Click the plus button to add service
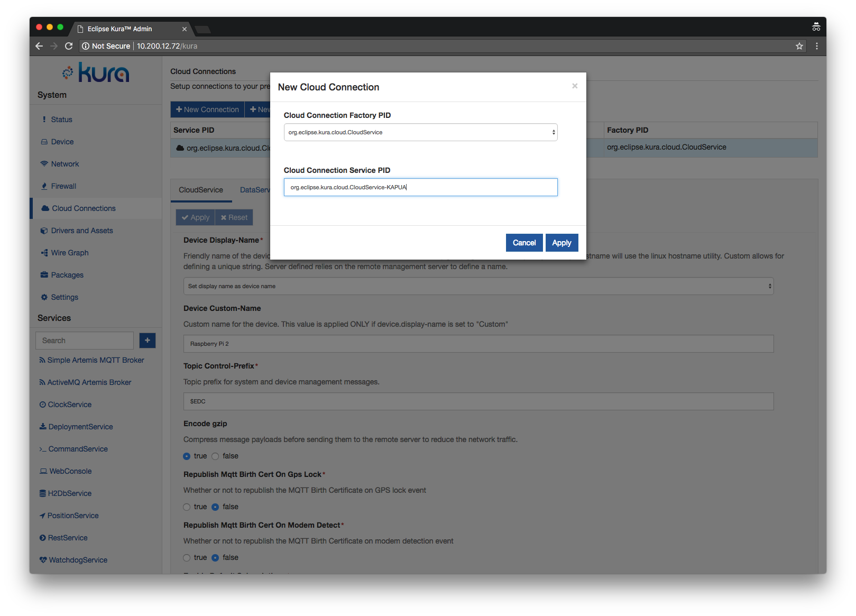Image resolution: width=856 pixels, height=616 pixels. pyautogui.click(x=148, y=341)
